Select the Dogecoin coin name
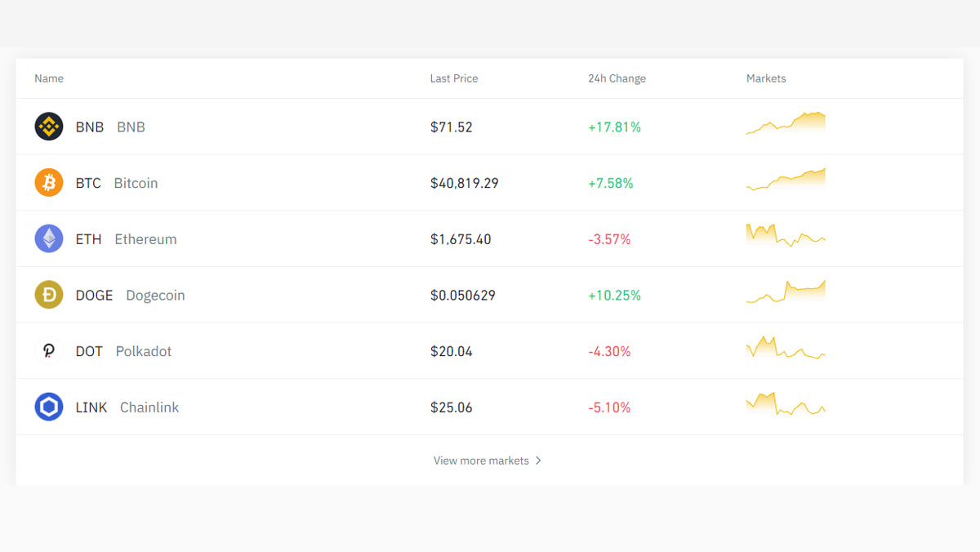Viewport: 980px width, 552px height. 155,296
